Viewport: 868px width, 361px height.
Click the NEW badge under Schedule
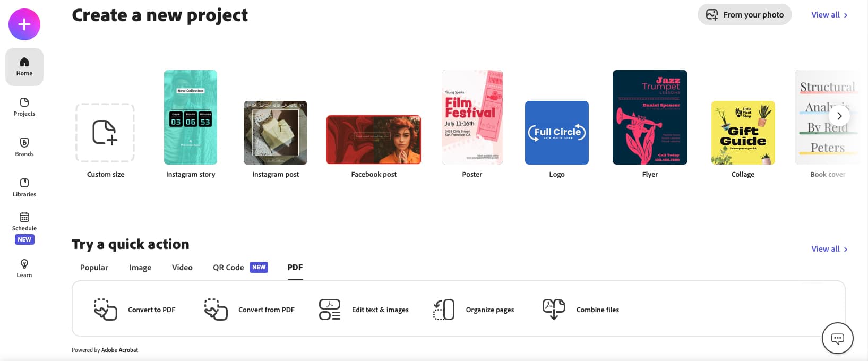click(x=24, y=239)
